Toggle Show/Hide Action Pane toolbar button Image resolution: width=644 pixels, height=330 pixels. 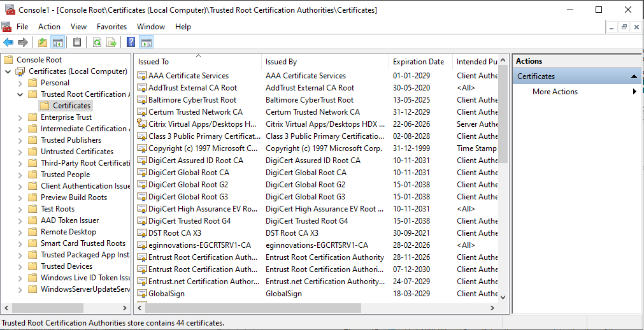147,42
